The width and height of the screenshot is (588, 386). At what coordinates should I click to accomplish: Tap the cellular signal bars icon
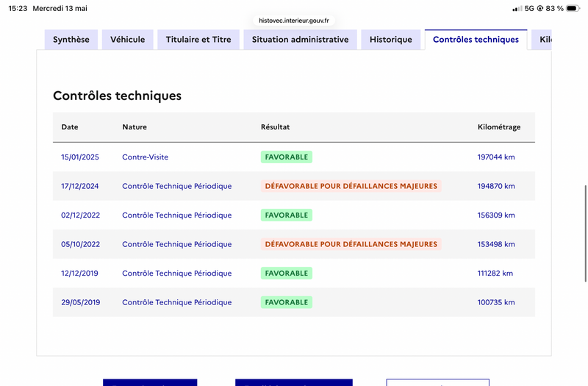click(517, 8)
